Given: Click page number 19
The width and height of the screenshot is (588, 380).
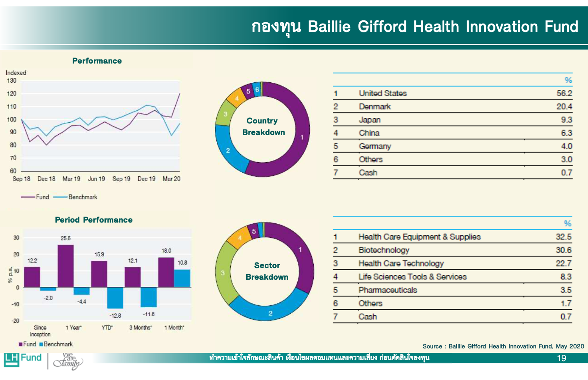Looking at the screenshot, I should (561, 358).
